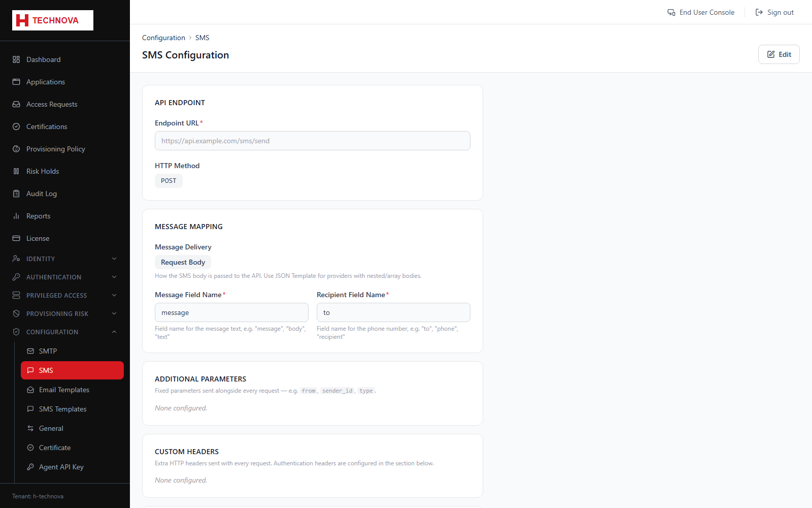
Task: Click the Identity user icon
Action: point(16,259)
